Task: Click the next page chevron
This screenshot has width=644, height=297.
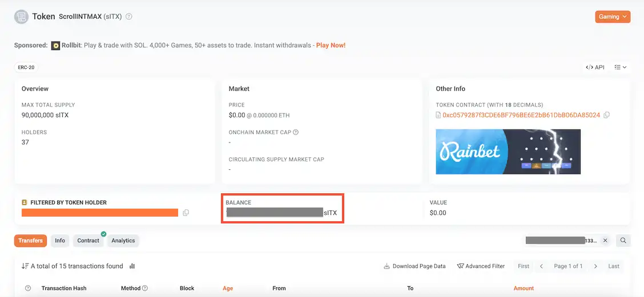Action: tap(595, 266)
